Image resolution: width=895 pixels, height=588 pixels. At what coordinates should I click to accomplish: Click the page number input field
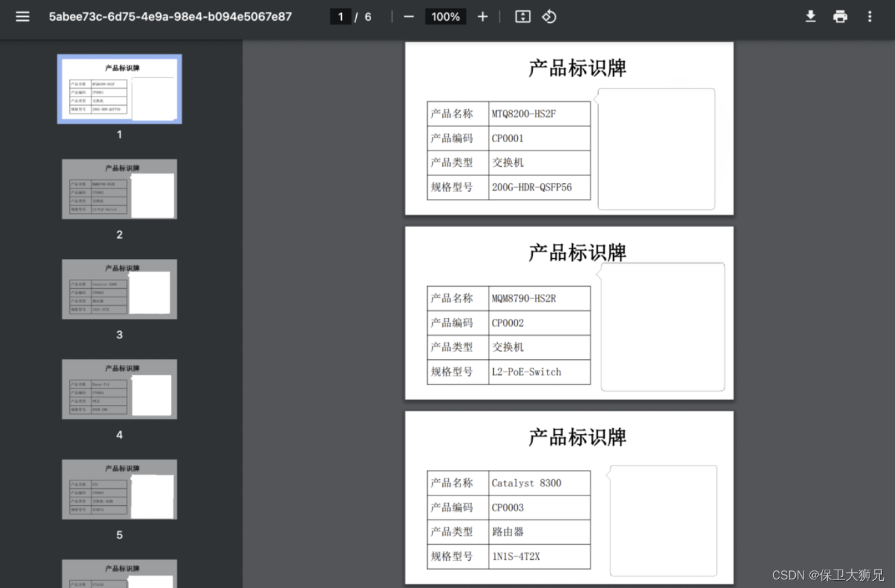[x=341, y=16]
